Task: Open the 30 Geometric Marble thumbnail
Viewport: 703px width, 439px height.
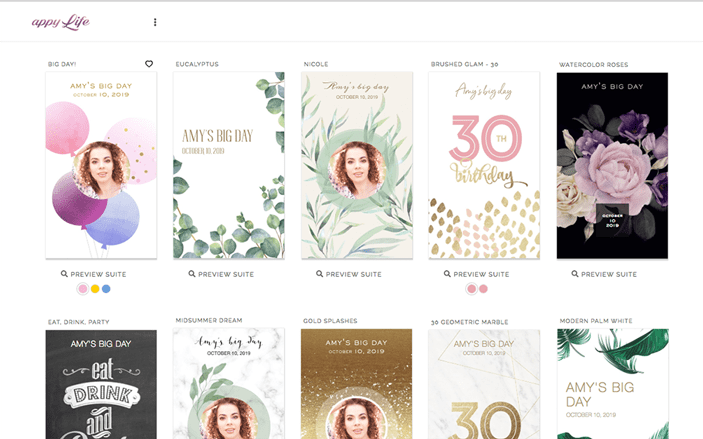Action: 484,384
